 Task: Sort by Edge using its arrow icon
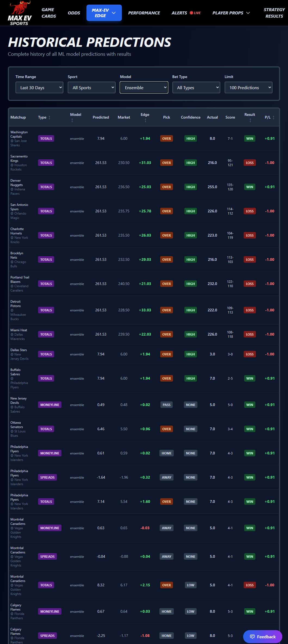[x=145, y=120]
